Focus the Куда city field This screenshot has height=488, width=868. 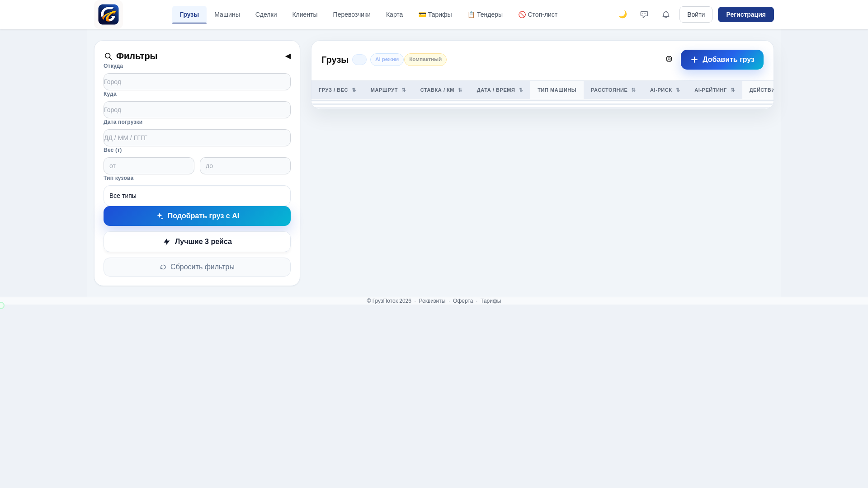pos(197,110)
